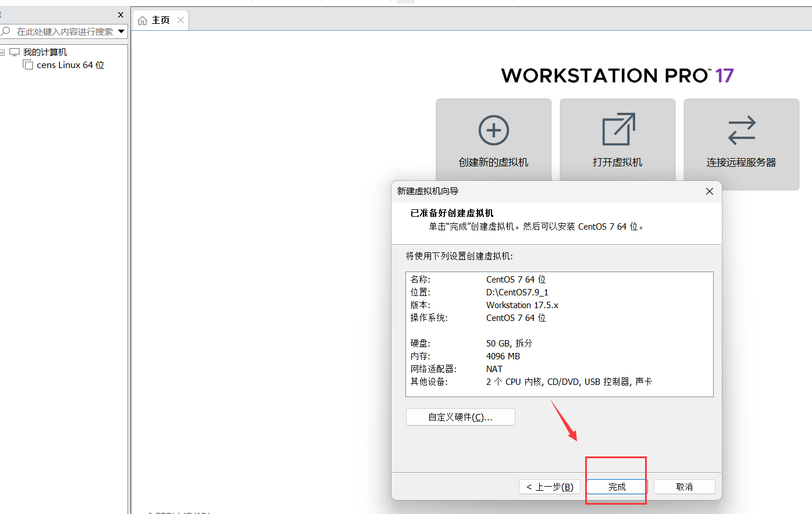Cancel the wizard with 取消

click(684, 487)
